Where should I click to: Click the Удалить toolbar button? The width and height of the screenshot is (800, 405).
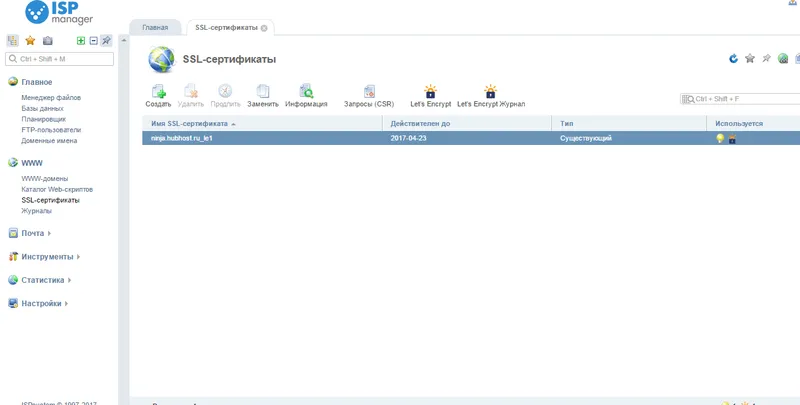click(191, 96)
